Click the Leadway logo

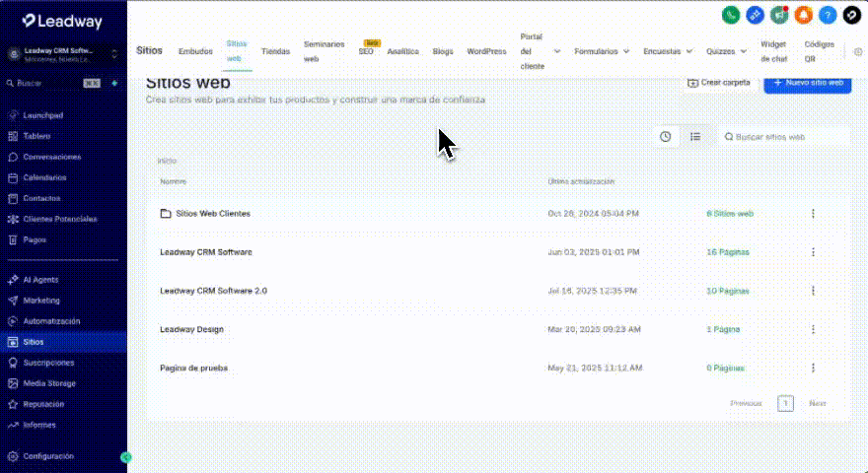(x=62, y=21)
